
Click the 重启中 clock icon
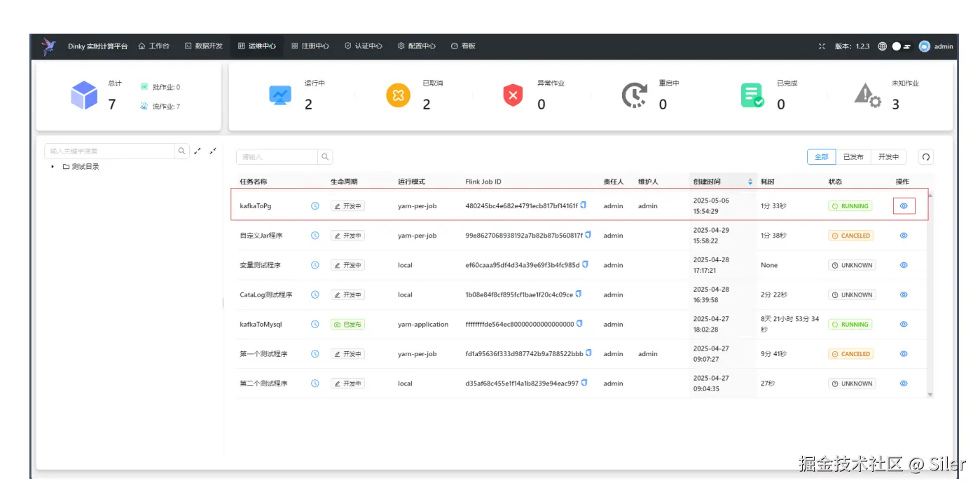point(635,95)
